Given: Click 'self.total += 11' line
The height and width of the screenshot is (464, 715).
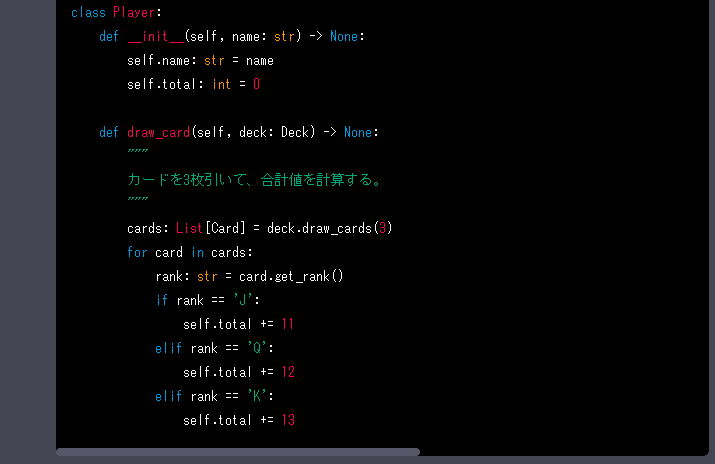Looking at the screenshot, I should coord(238,324).
